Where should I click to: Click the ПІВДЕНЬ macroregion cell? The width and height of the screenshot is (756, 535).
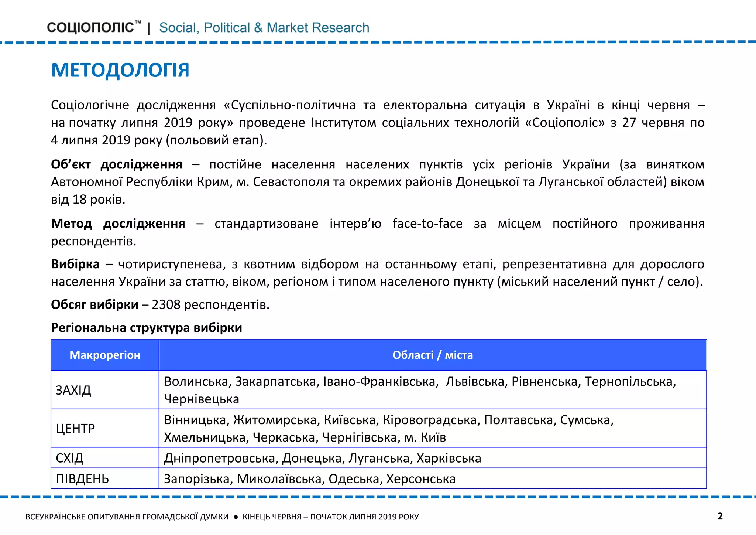[x=82, y=479]
